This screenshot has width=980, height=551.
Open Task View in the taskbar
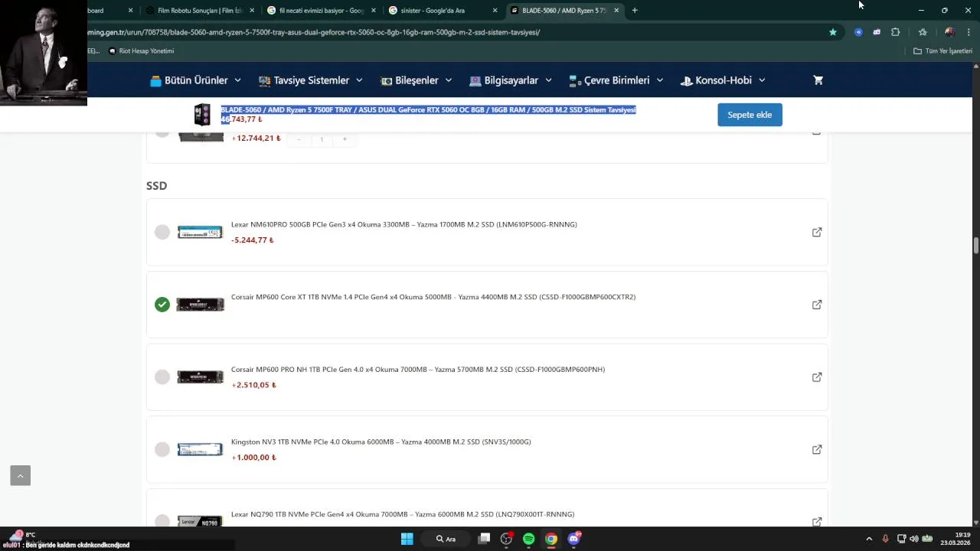click(x=484, y=539)
